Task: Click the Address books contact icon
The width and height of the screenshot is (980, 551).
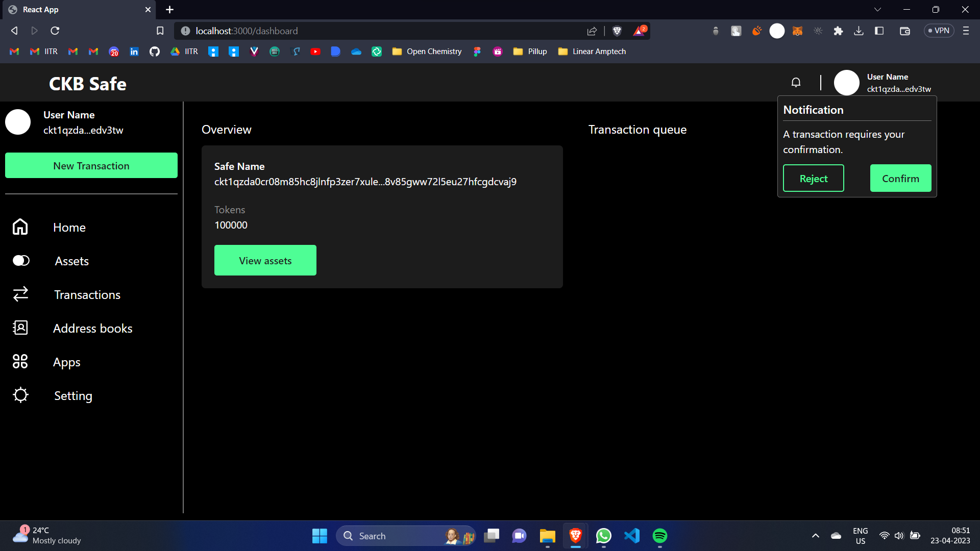Action: (20, 328)
